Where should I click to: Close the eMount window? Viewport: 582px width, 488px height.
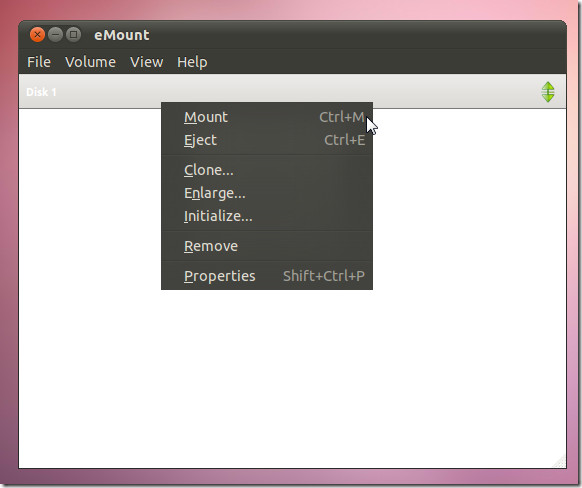pyautogui.click(x=37, y=35)
